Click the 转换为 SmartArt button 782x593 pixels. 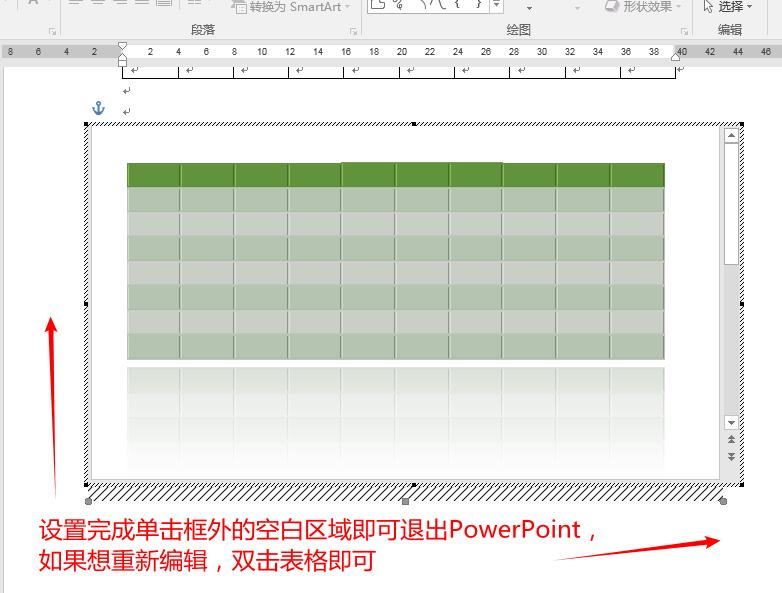[x=292, y=7]
